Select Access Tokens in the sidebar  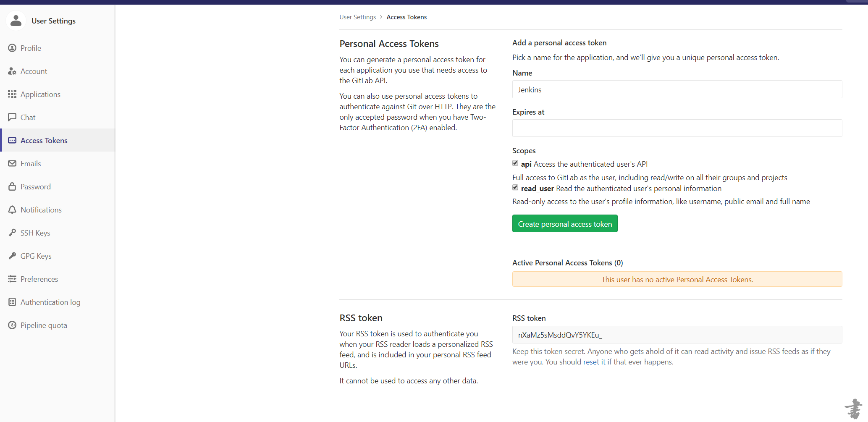[x=44, y=140]
